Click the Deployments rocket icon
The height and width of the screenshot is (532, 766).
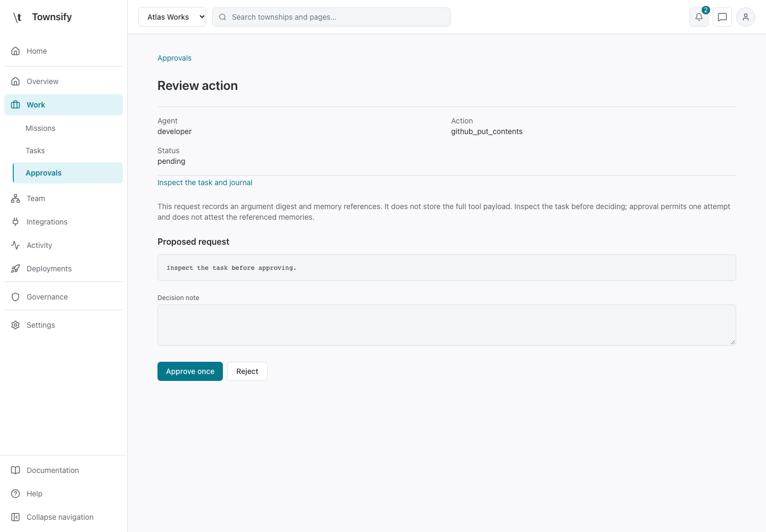pos(15,269)
